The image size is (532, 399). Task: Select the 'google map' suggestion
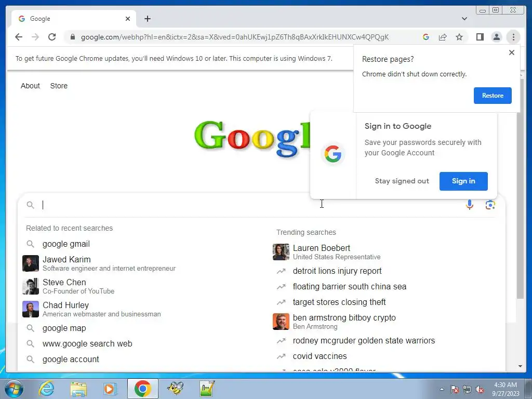[x=64, y=328]
